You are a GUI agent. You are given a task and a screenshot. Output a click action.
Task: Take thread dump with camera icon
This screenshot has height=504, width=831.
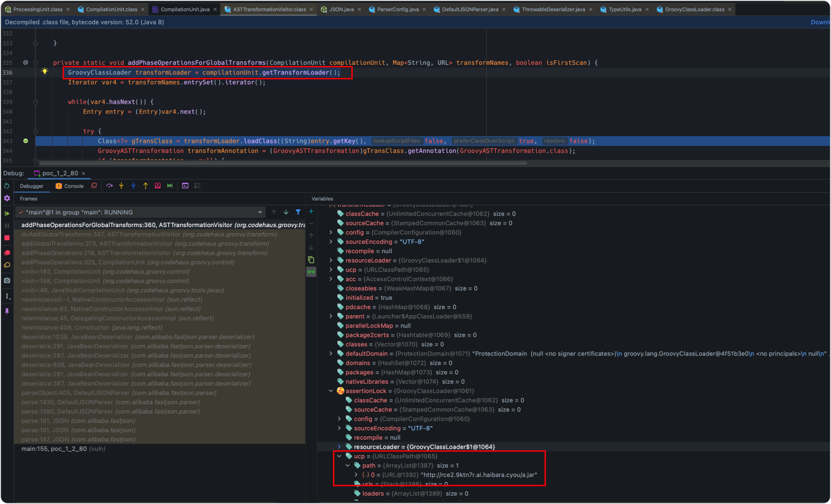click(7, 281)
